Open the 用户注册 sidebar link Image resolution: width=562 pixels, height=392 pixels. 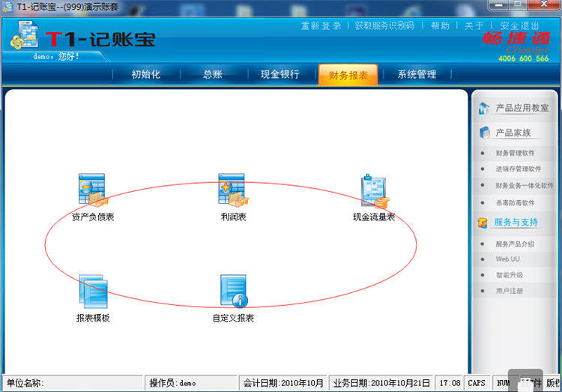[x=509, y=291]
